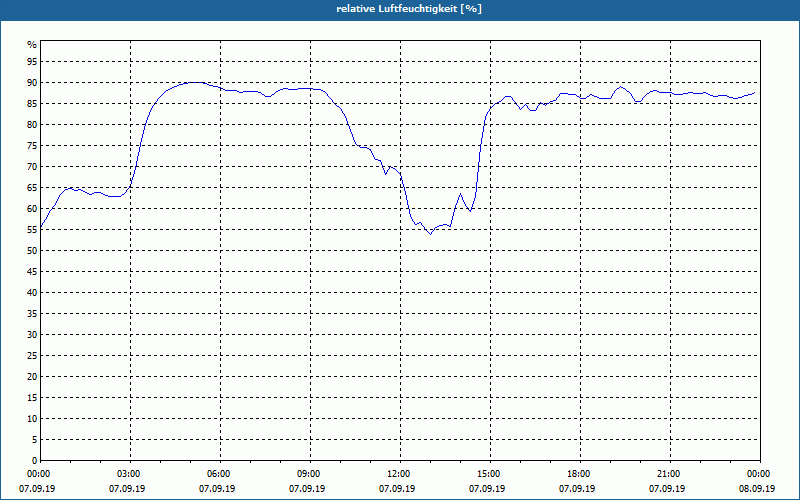Click the y-axis value 40
This screenshot has width=800, height=500.
(32, 293)
